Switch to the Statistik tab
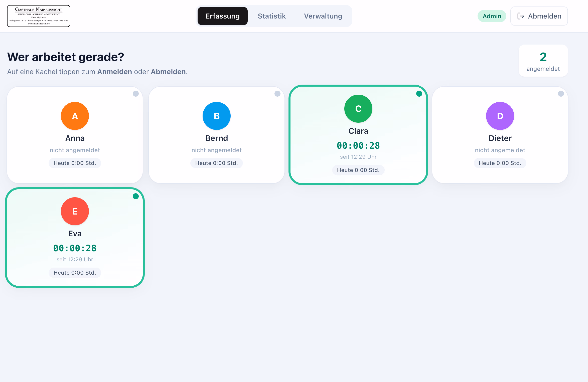 pyautogui.click(x=272, y=16)
